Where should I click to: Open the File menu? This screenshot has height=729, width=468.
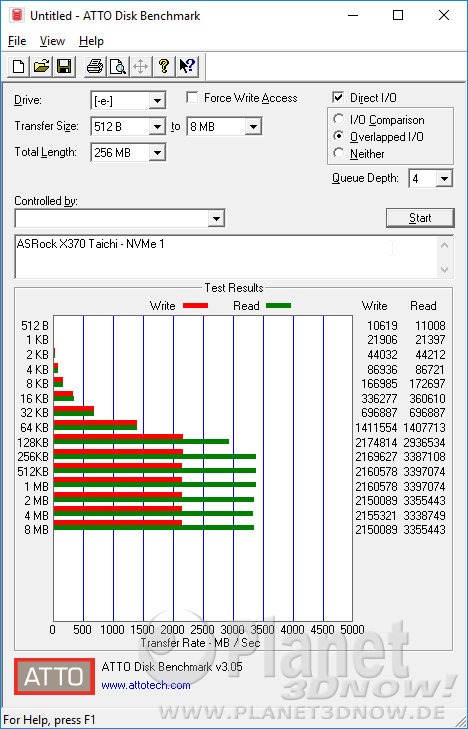pyautogui.click(x=17, y=41)
